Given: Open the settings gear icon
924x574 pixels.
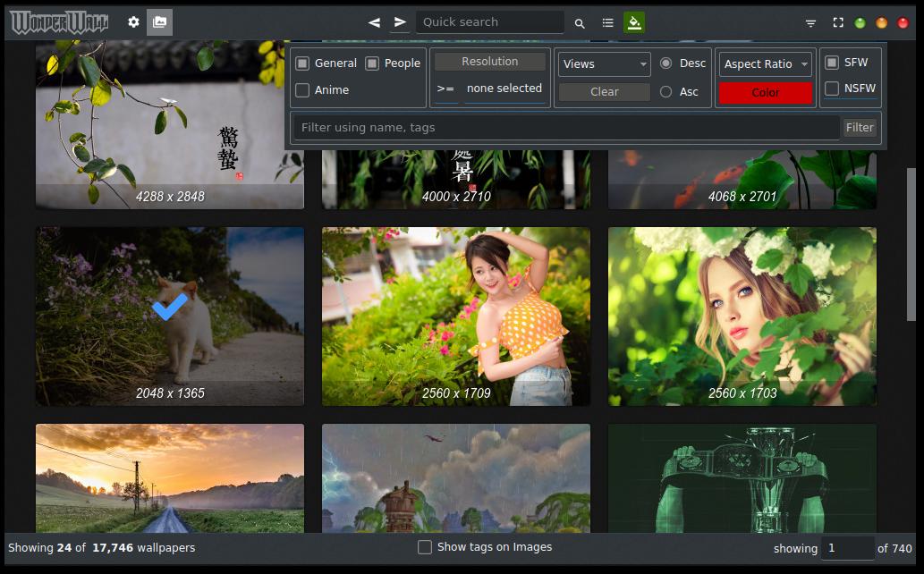Looking at the screenshot, I should coord(133,22).
